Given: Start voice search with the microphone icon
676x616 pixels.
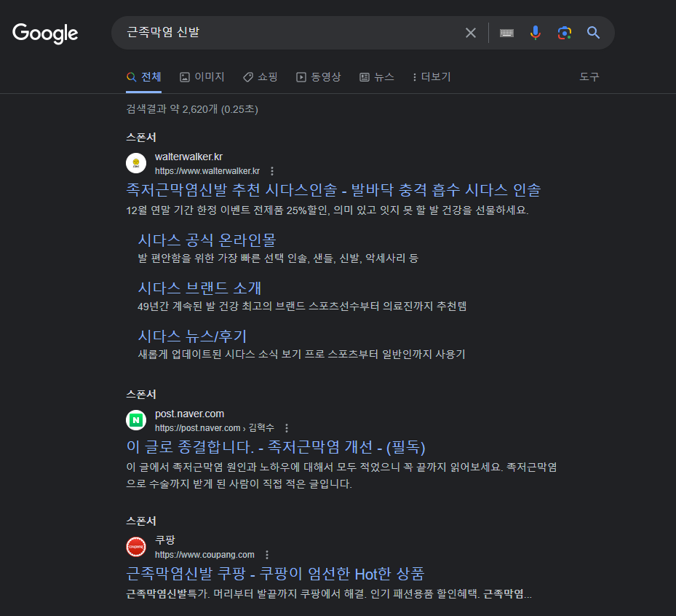Looking at the screenshot, I should point(536,32).
